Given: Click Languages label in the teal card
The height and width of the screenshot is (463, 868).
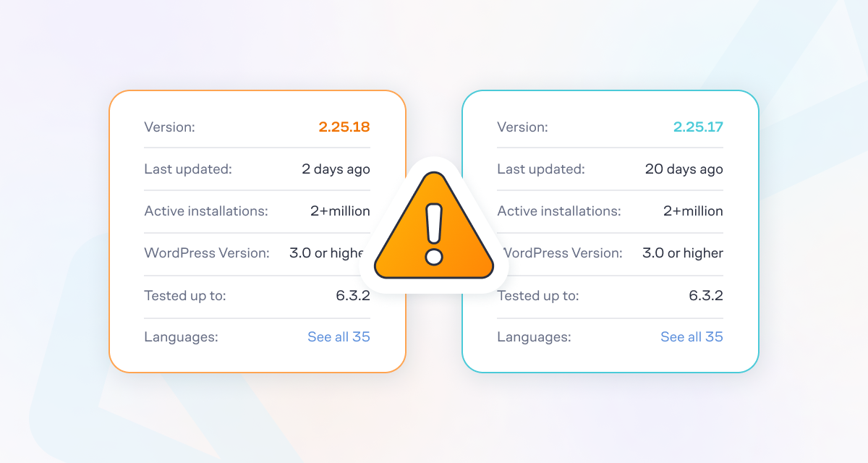Looking at the screenshot, I should coord(534,337).
